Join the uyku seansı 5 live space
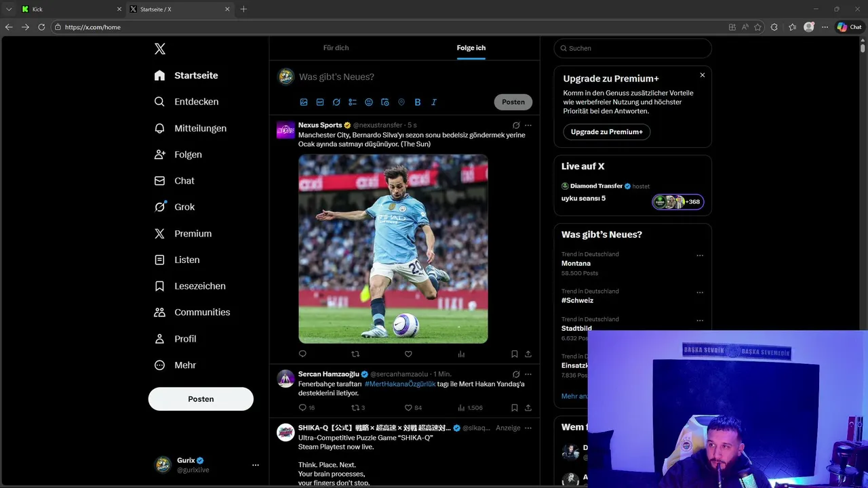 tap(678, 202)
